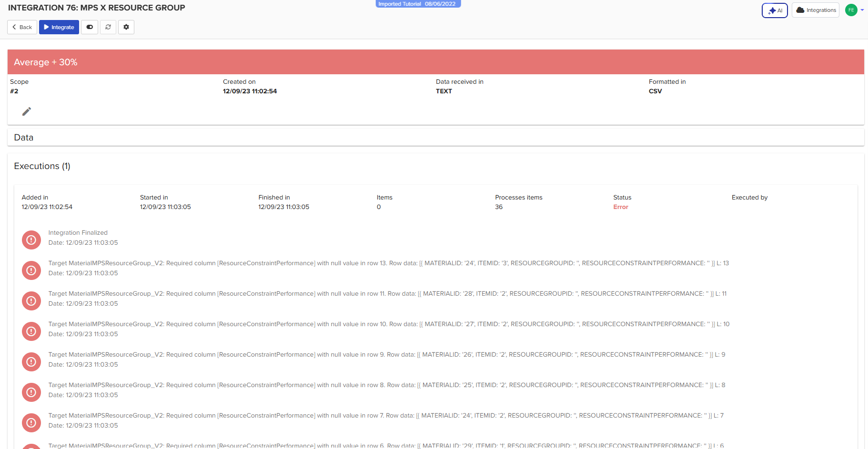Click the pencil edit icon under Scope
The image size is (868, 449).
[x=27, y=111]
